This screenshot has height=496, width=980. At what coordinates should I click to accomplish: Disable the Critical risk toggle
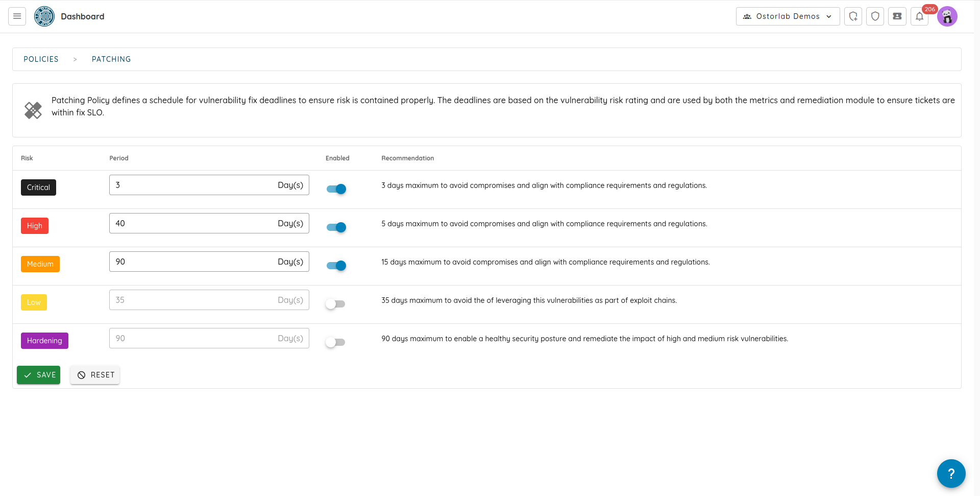336,189
